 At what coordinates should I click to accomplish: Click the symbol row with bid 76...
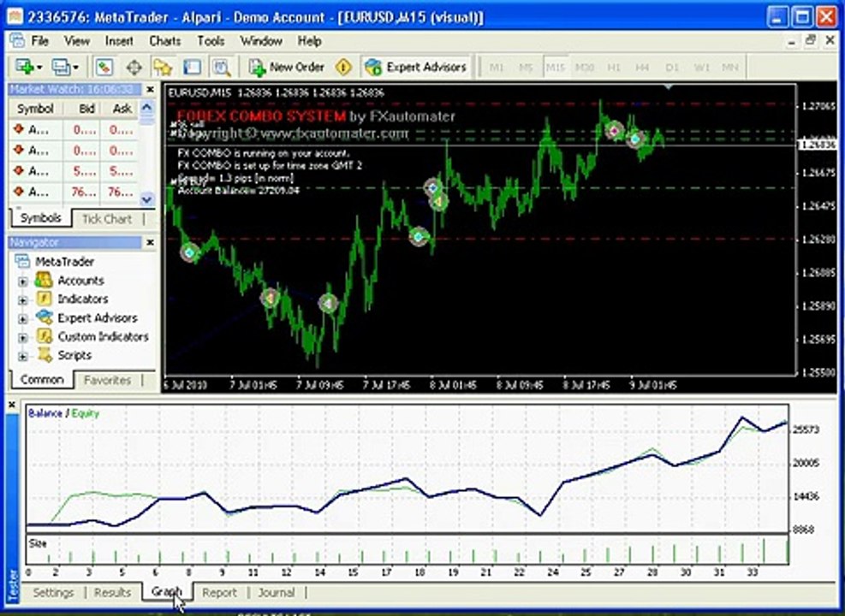(x=74, y=192)
